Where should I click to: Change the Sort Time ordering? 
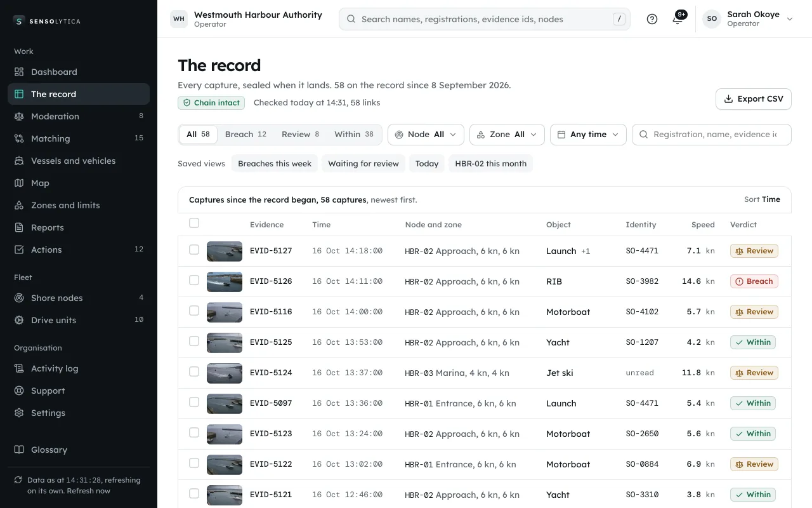coord(762,199)
